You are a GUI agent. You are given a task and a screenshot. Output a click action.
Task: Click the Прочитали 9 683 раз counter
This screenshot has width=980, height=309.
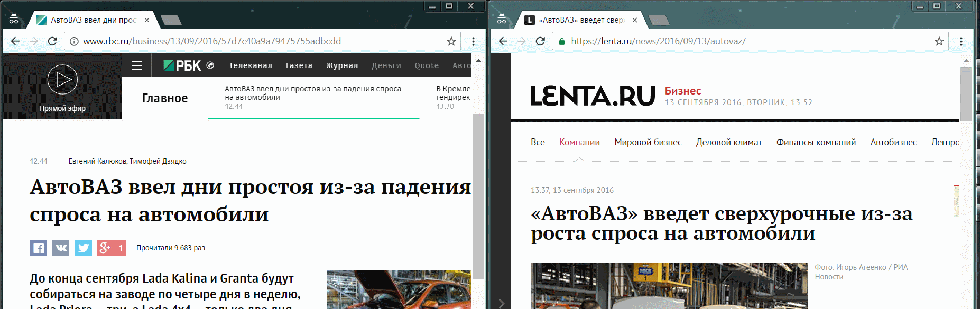click(x=171, y=248)
